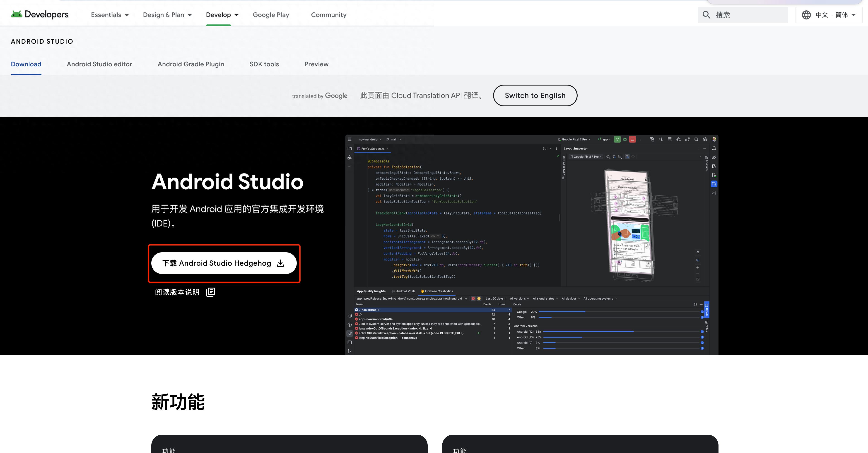Click the notifications bell in IDE right sidebar
This screenshot has height=453, width=868.
714,148
